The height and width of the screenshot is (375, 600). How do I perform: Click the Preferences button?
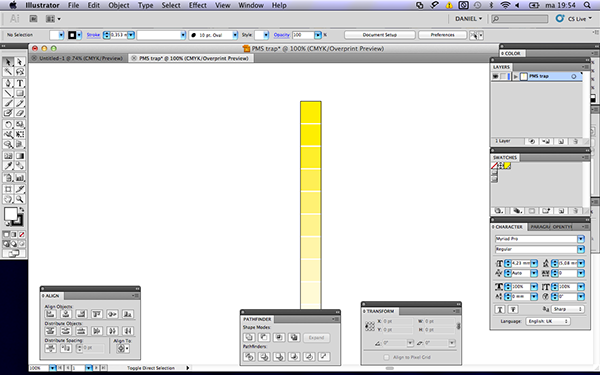(442, 35)
